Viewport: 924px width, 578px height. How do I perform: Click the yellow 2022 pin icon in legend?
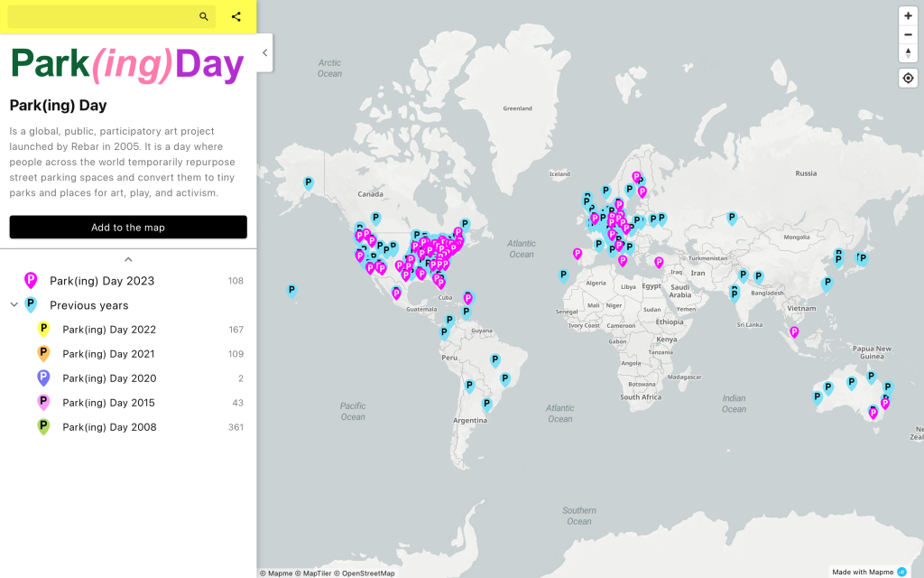coord(43,329)
